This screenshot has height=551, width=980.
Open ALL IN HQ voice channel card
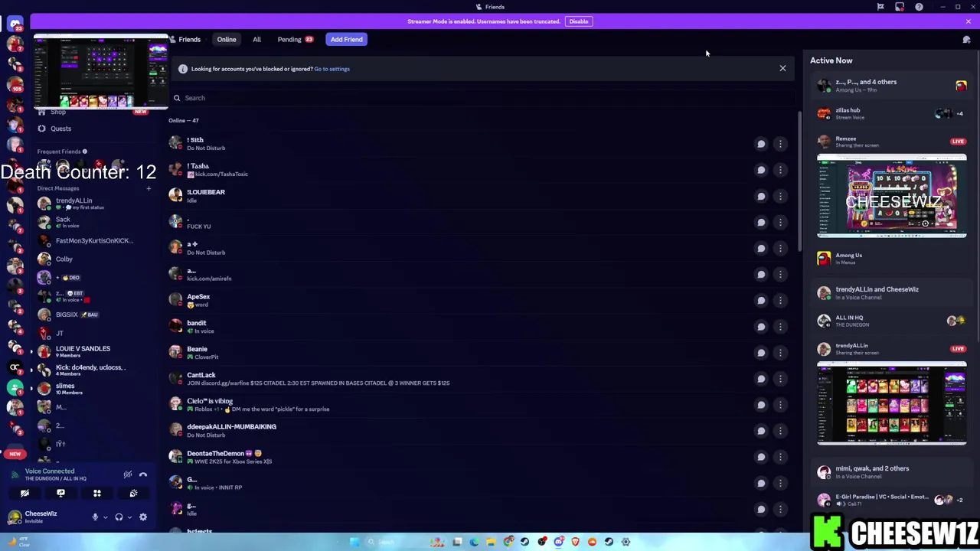pos(891,321)
